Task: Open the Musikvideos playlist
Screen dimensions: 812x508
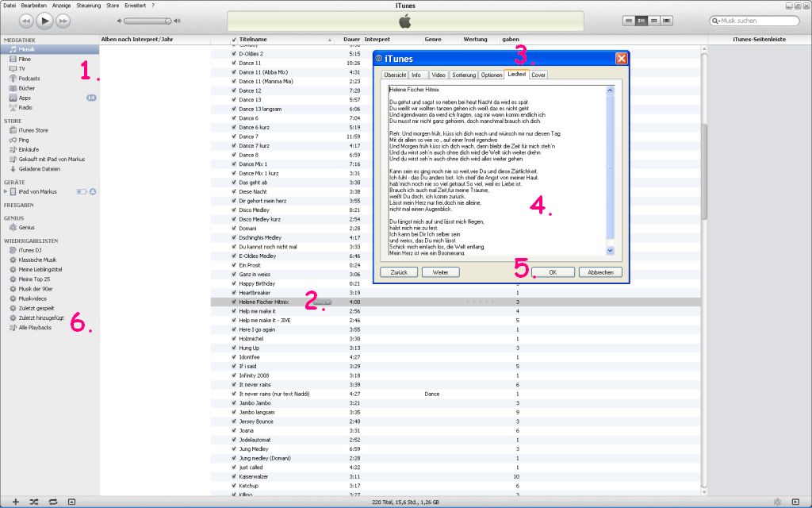Action: pyautogui.click(x=32, y=299)
